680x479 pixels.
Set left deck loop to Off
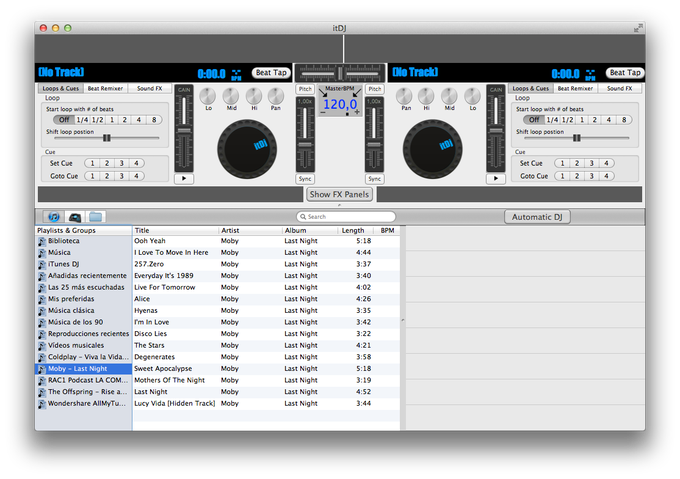(x=64, y=120)
